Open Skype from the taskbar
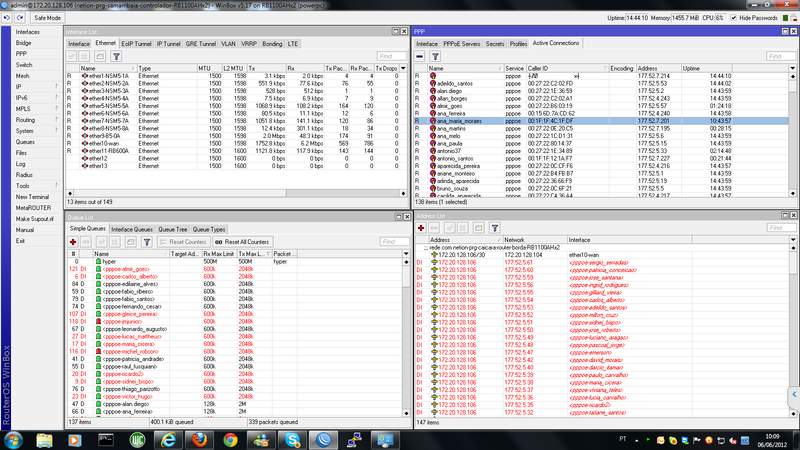 (x=293, y=440)
